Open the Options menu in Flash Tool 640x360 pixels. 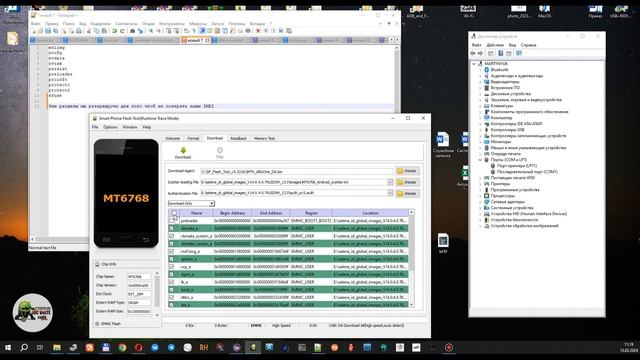[x=110, y=127]
